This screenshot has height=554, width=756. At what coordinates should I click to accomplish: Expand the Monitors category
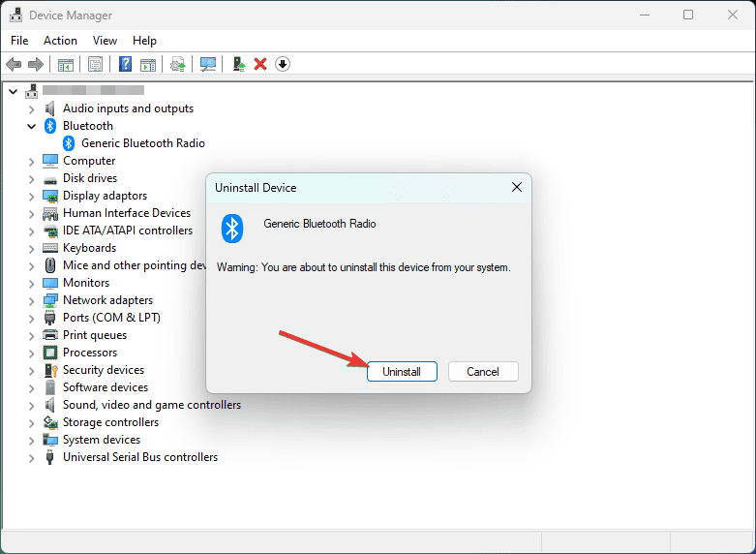pyautogui.click(x=31, y=283)
